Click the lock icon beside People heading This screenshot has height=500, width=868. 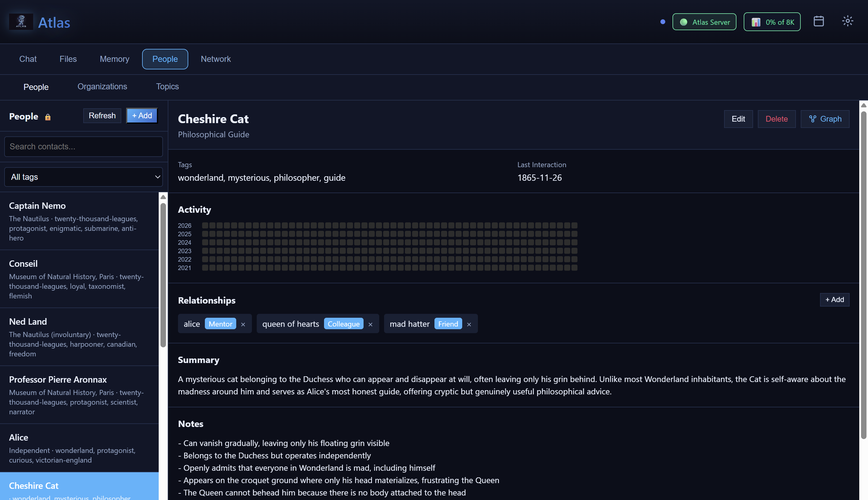click(48, 117)
